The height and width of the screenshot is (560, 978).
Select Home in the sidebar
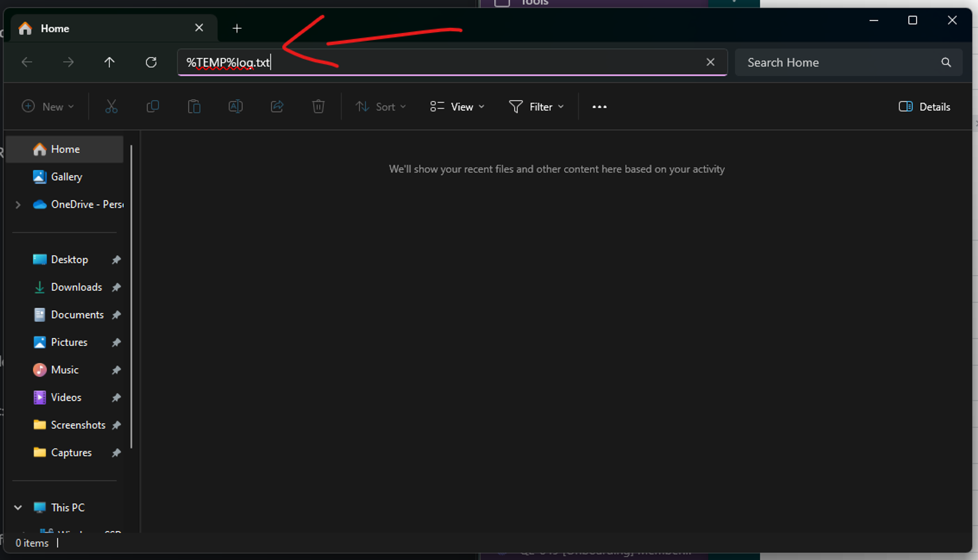click(x=65, y=149)
